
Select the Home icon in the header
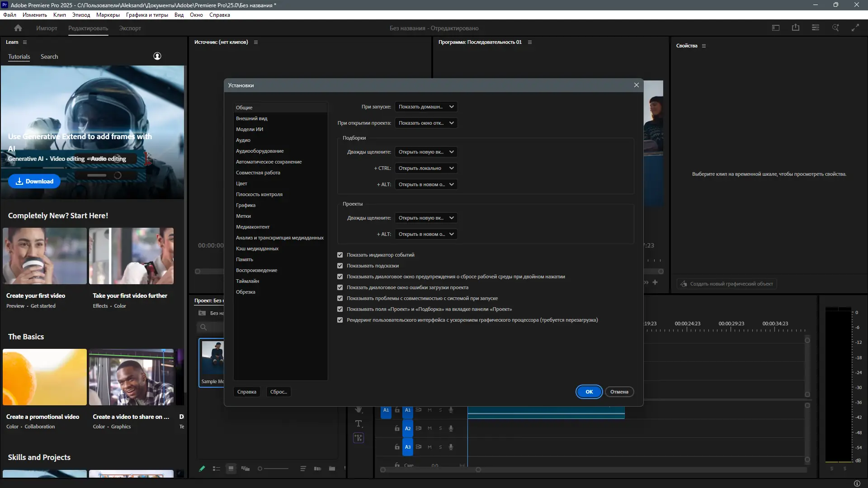click(x=18, y=28)
